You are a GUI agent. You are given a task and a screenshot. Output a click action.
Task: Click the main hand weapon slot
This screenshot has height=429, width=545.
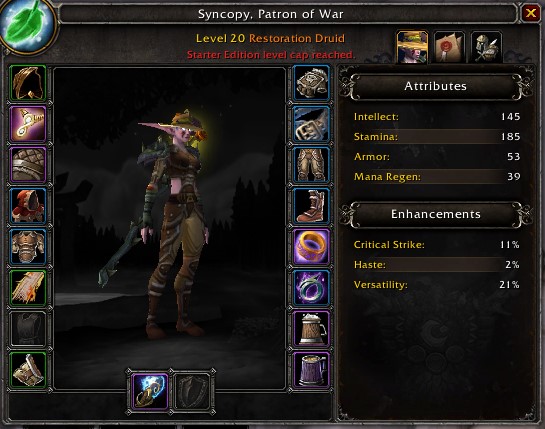[150, 391]
